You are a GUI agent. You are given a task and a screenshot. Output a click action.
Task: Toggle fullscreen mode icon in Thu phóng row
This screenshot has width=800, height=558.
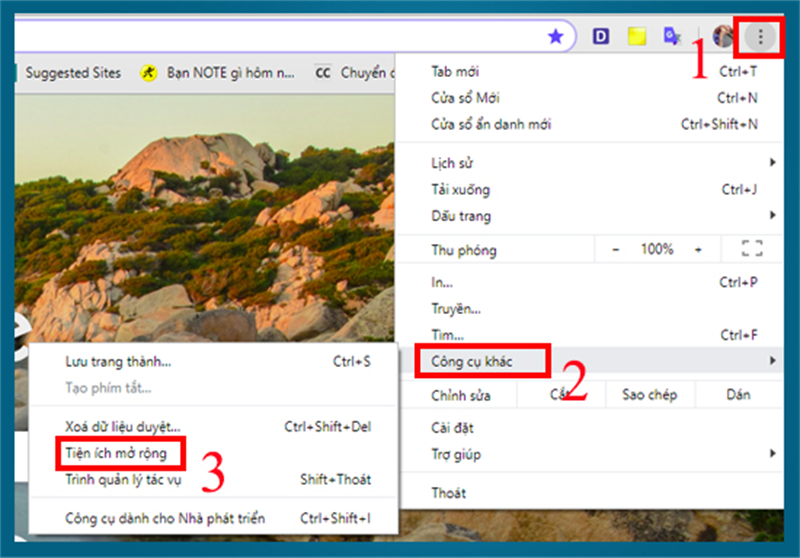(x=752, y=249)
